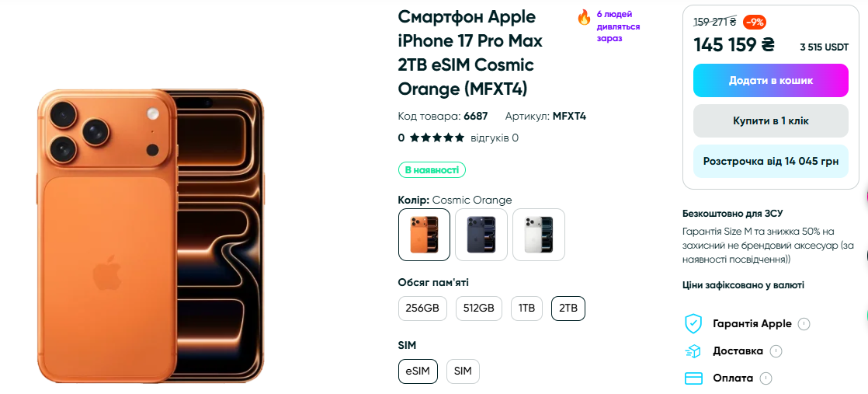Pick the dark blue color variant
Screen dimensions: 868x394
(x=481, y=234)
